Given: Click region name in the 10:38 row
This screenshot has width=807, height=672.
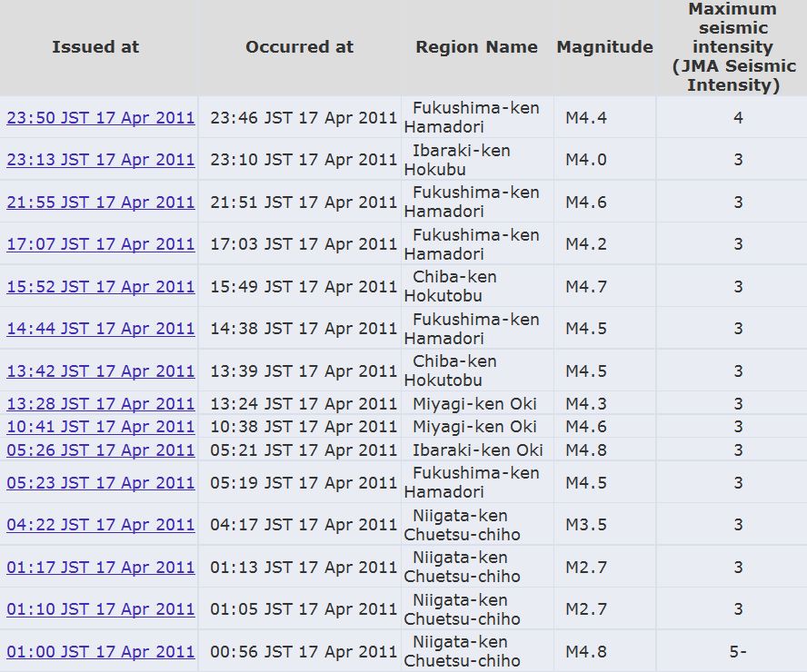Looking at the screenshot, I should (474, 427).
